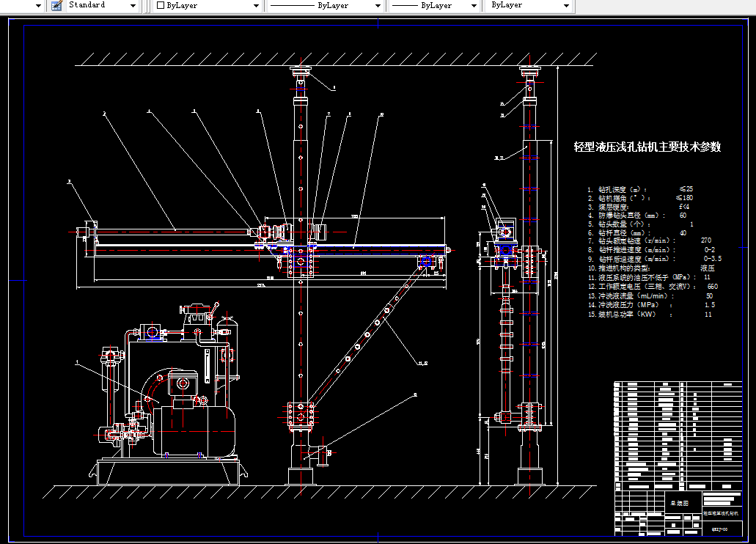
Task: Click the parts list table above the title block
Action: tap(678, 436)
